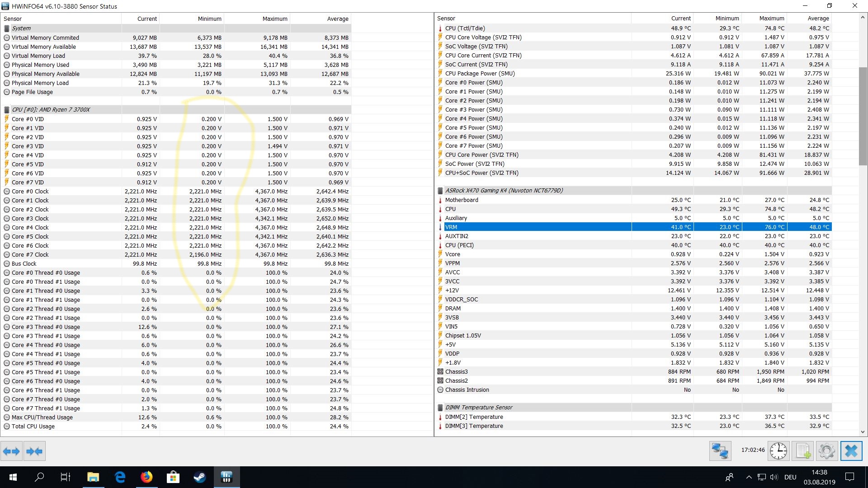The image size is (868, 488).
Task: Open Firefox from the taskbar
Action: pos(146,477)
